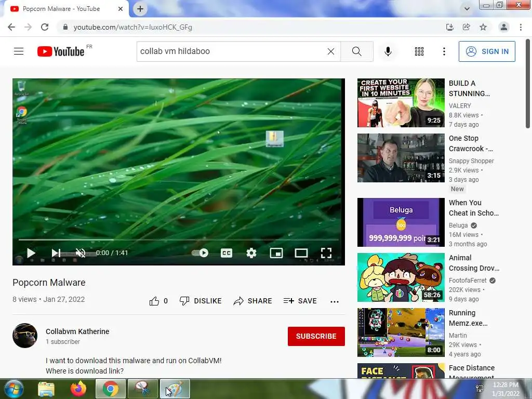Viewport: 532px width, 399px height.
Task: Clear the search query with X
Action: [x=331, y=51]
